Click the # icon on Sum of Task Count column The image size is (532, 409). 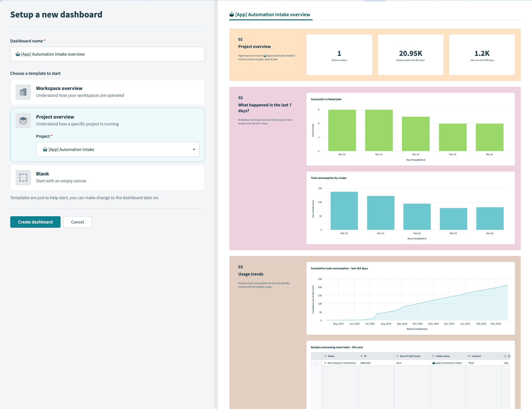[397, 356]
